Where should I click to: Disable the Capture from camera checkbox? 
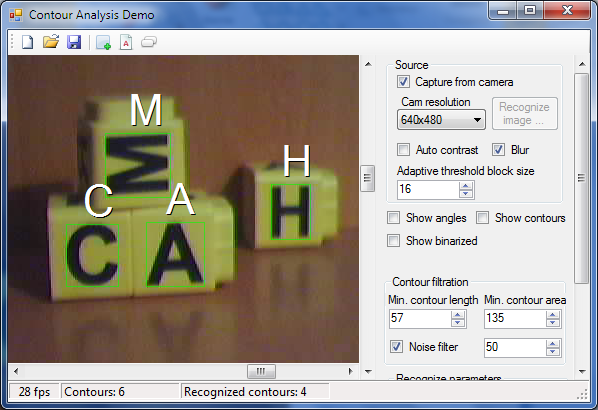403,82
